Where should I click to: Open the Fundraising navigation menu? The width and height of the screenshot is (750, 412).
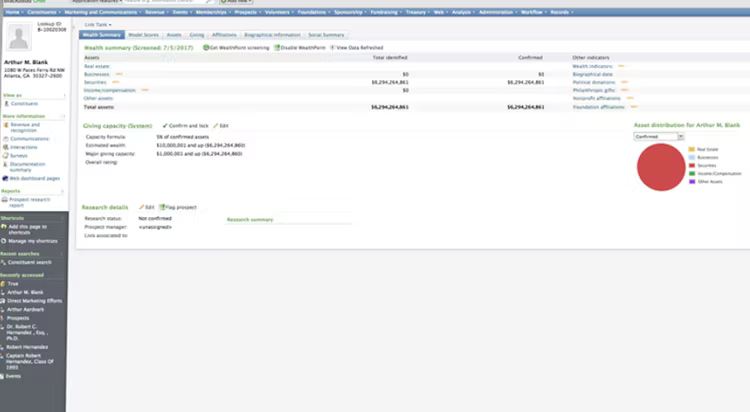pos(386,12)
